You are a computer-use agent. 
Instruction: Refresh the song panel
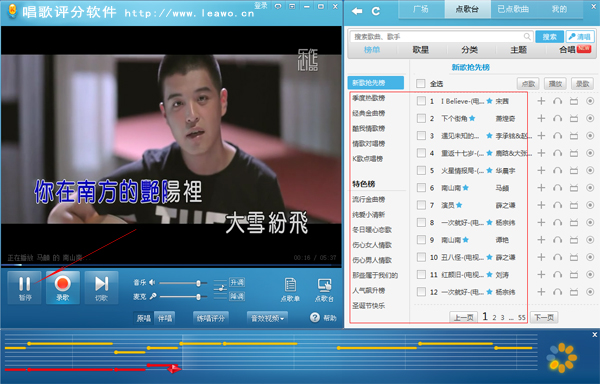[376, 11]
